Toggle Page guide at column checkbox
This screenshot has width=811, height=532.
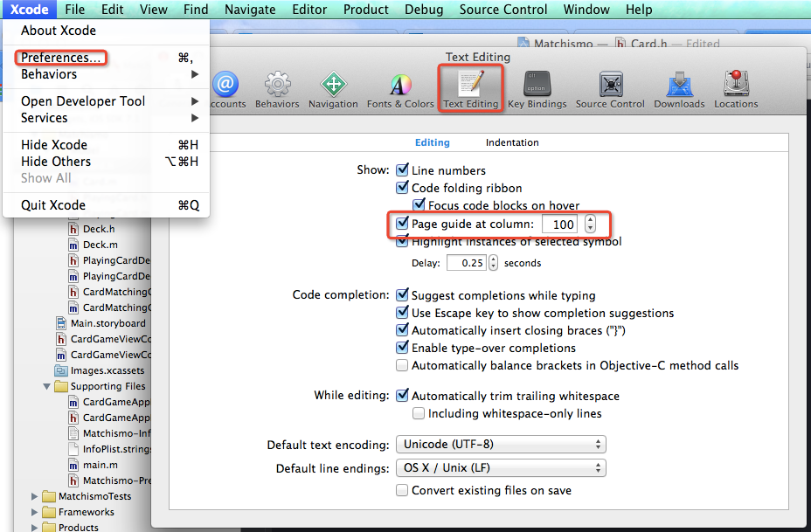click(x=402, y=224)
